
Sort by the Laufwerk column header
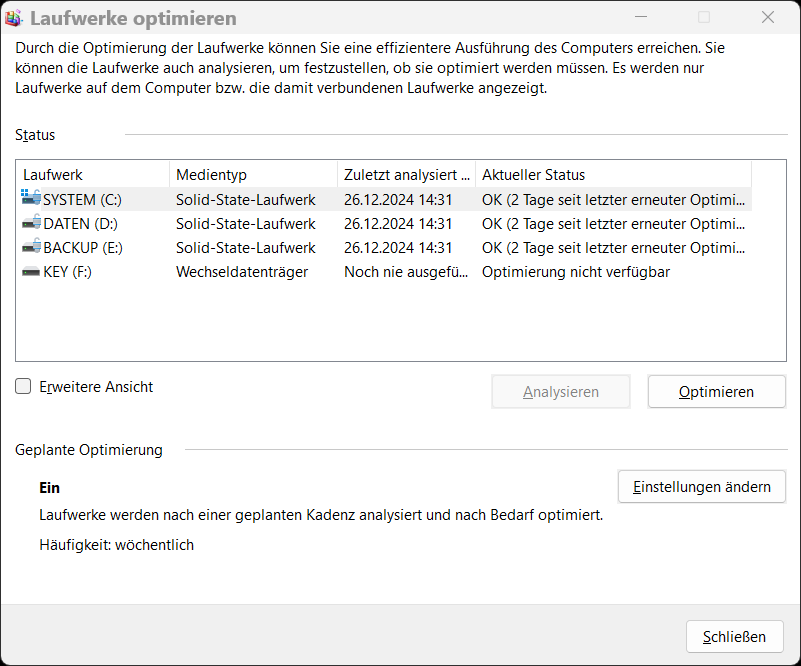(x=92, y=174)
